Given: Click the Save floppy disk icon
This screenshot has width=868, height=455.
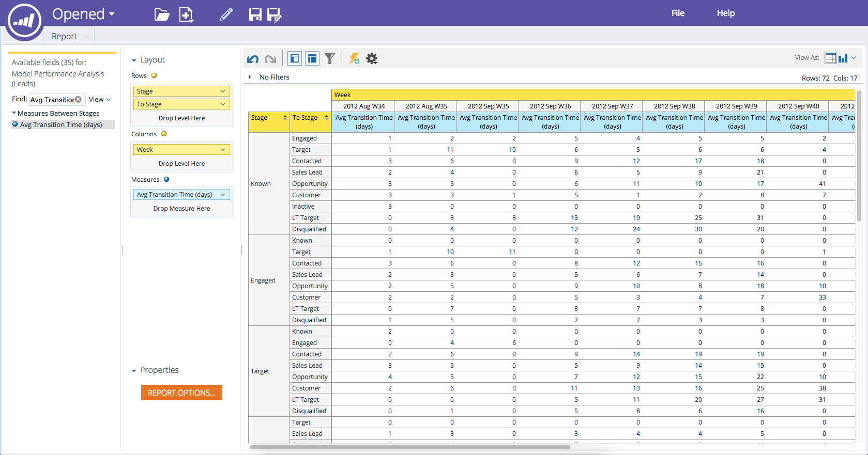Looking at the screenshot, I should [x=255, y=14].
